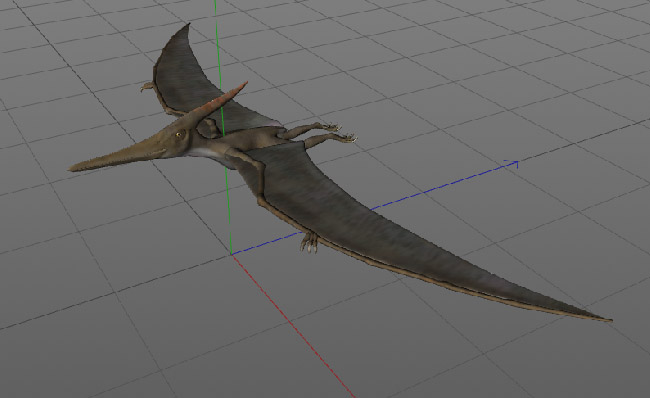Image resolution: width=650 pixels, height=398 pixels.
Task: Click the lower hind foot claws
Action: click(349, 138)
